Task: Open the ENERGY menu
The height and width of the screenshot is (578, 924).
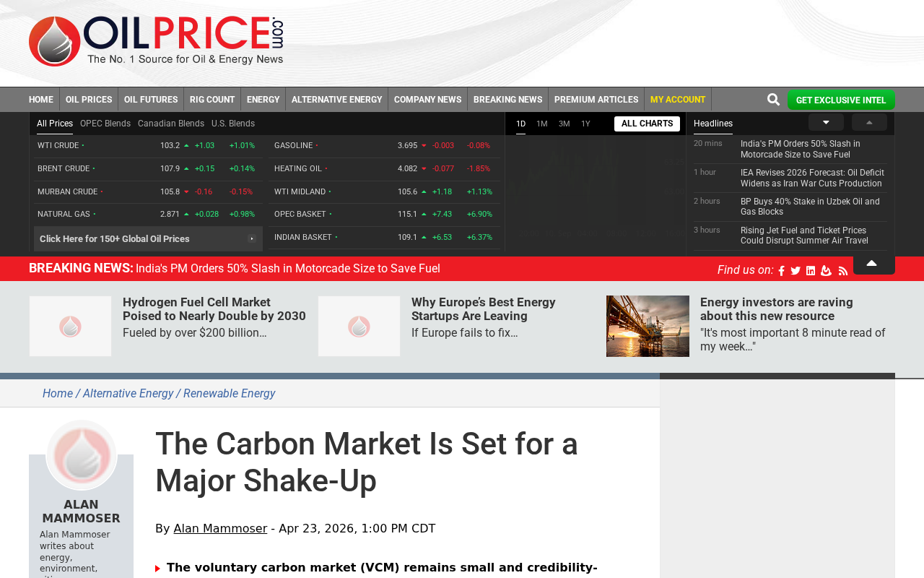Action: [x=263, y=100]
